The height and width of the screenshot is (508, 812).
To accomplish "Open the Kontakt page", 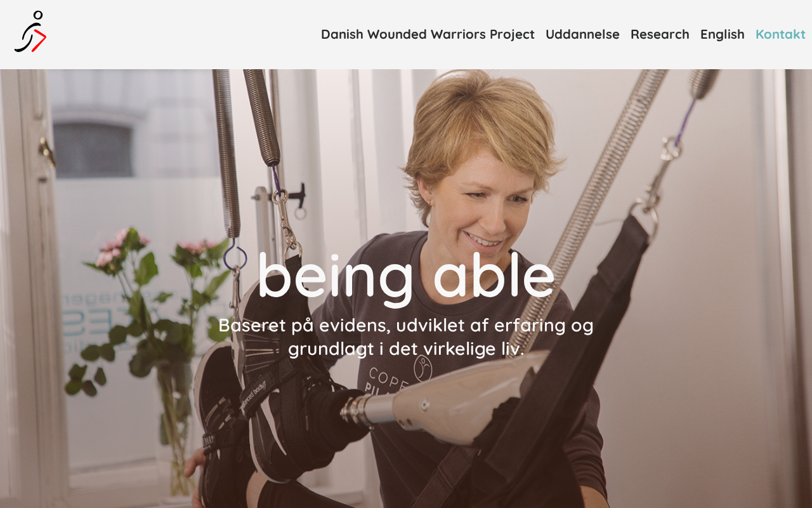I will pyautogui.click(x=780, y=34).
